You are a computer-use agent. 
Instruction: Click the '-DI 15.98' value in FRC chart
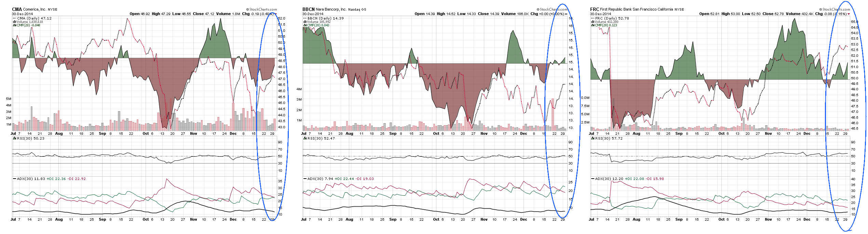(x=654, y=179)
